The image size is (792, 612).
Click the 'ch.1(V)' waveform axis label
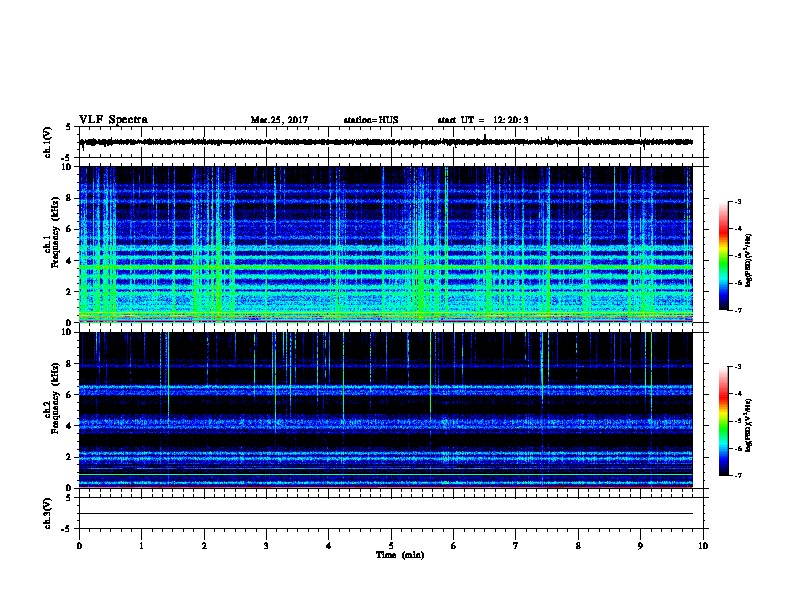click(x=48, y=142)
